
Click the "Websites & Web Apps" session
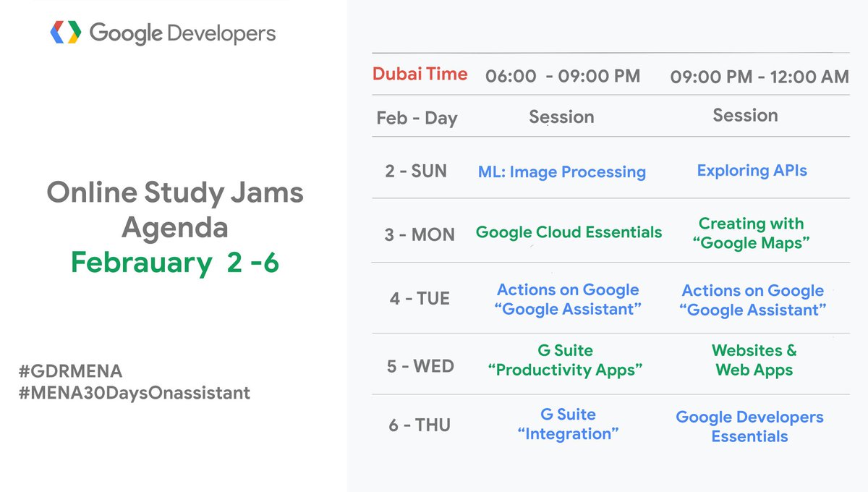(x=754, y=360)
